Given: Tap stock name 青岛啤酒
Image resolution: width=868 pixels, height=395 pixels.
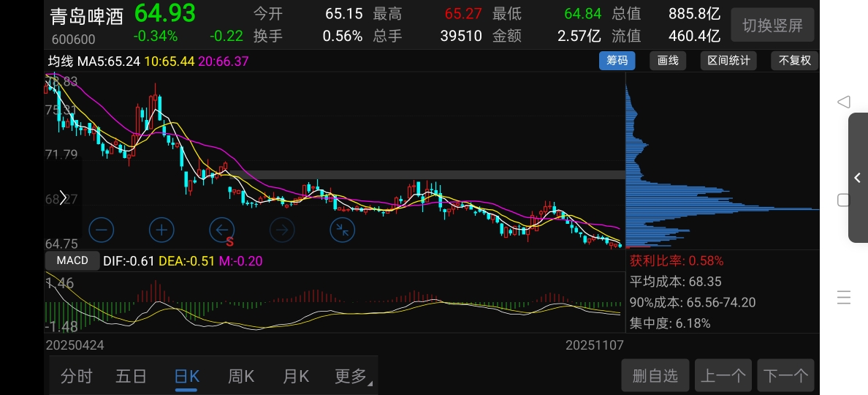Looking at the screenshot, I should 87,17.
